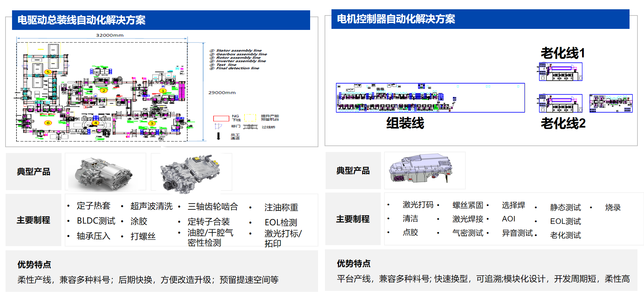
Task: Click the 静态测试 process item
Action: click(566, 207)
